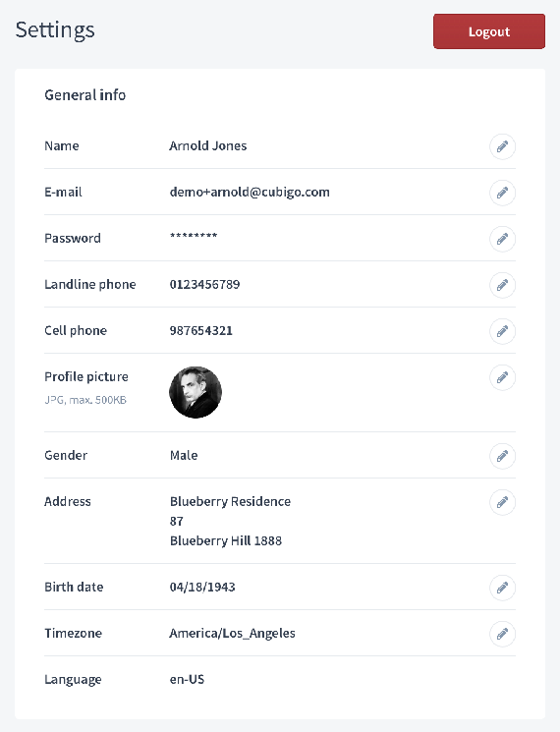Click the en-US language value
This screenshot has height=732, width=560.
tap(187, 679)
